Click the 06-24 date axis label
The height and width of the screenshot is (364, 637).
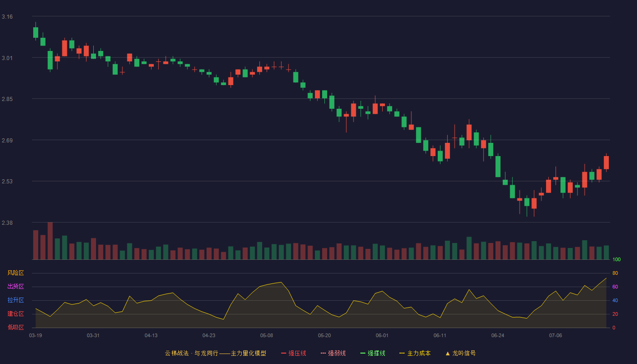(498, 335)
